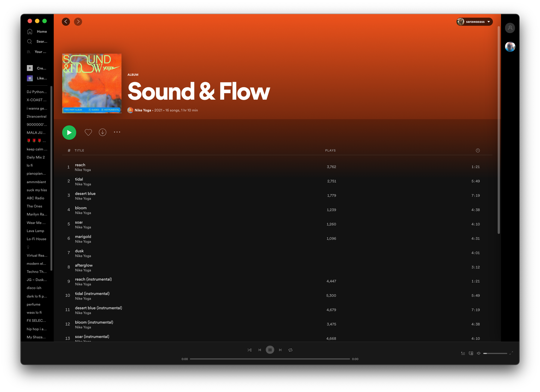The image size is (540, 392).
Task: Open the ABC Radio playlist
Action: coord(35,198)
